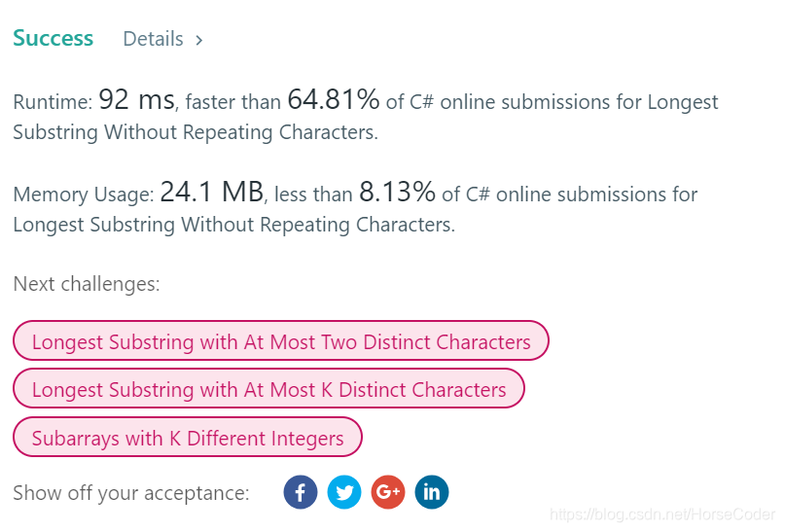This screenshot has height=532, width=785.
Task: Click the 64.81% runtime percentile
Action: [x=334, y=99]
